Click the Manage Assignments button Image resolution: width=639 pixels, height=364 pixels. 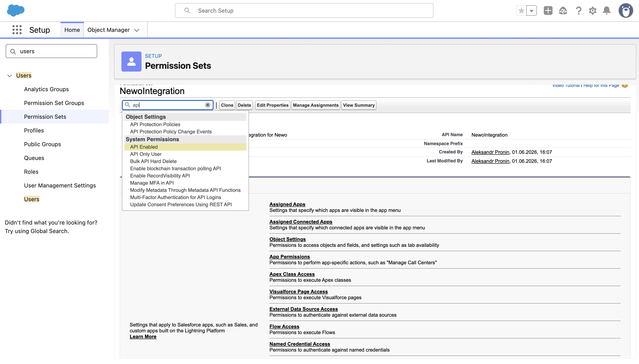point(316,105)
